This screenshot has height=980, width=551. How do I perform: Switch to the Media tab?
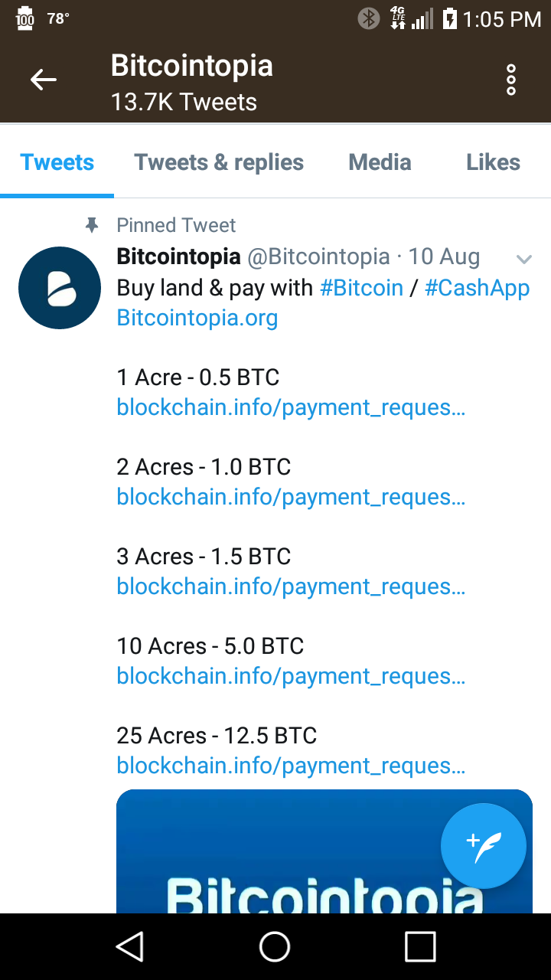click(x=380, y=162)
